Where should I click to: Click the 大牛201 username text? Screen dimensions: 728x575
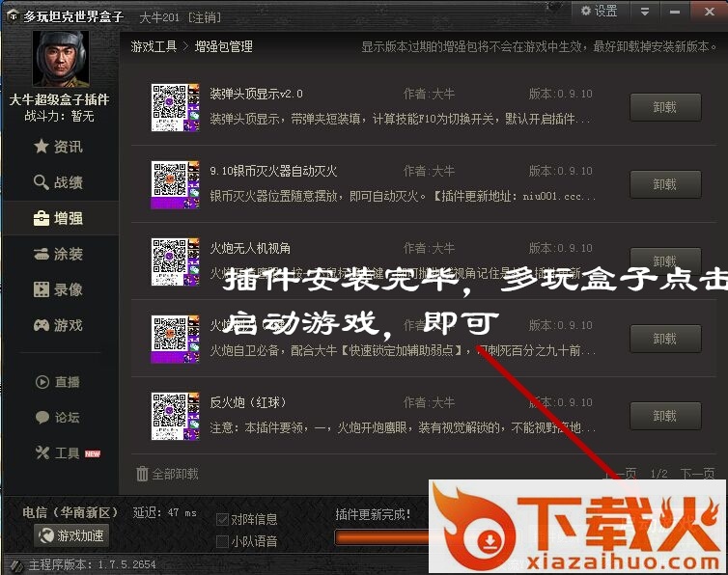point(159,17)
